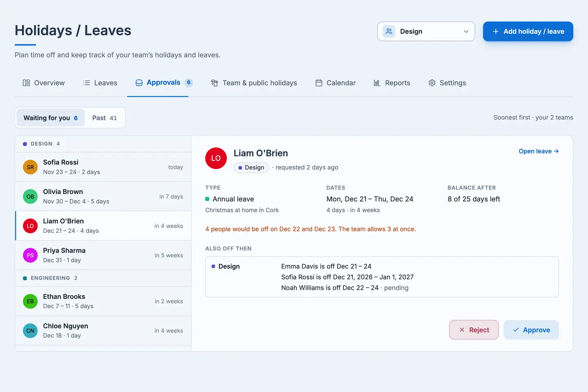Click the Team & public holidays palm icon
The width and height of the screenshot is (588, 392).
click(214, 83)
